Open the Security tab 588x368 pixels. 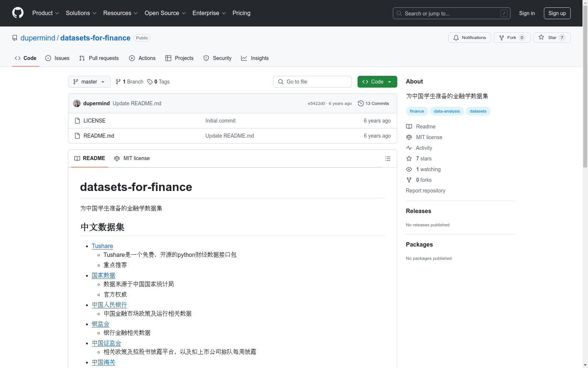[x=218, y=58]
